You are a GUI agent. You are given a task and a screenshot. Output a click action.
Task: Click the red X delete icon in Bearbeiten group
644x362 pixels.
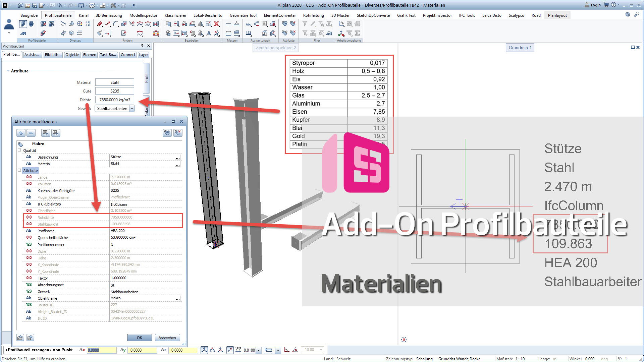(x=216, y=24)
